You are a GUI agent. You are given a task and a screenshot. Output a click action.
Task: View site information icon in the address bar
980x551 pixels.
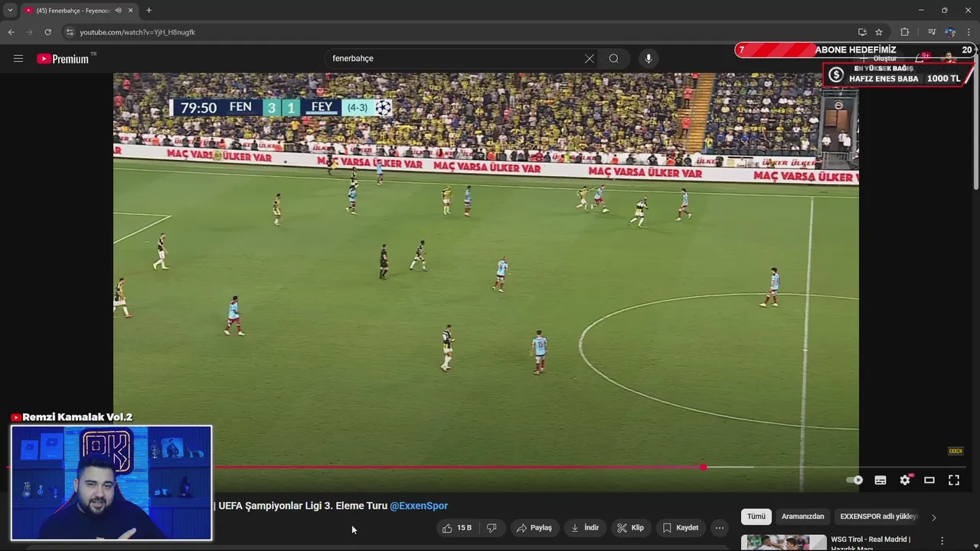click(69, 32)
